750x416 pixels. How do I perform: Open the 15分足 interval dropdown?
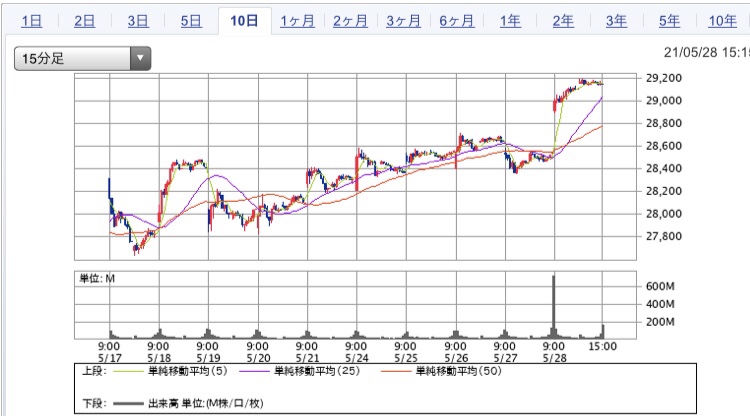[x=82, y=58]
